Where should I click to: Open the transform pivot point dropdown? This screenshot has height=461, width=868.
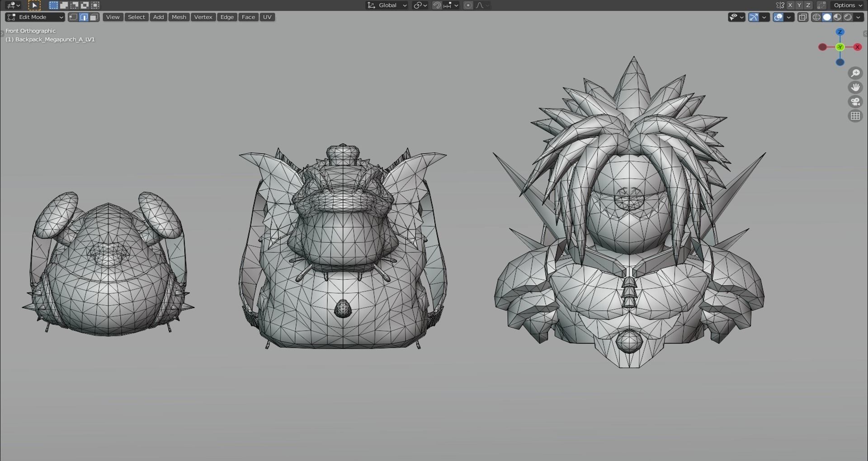tap(420, 5)
